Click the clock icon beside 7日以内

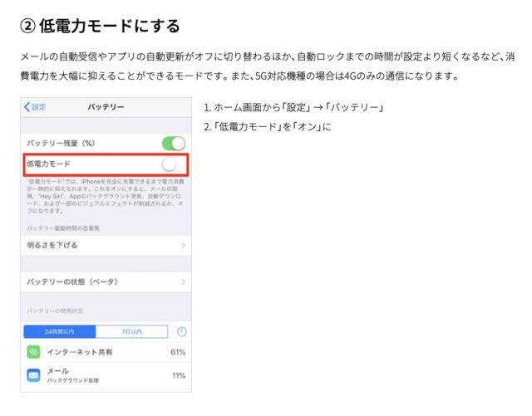click(182, 331)
